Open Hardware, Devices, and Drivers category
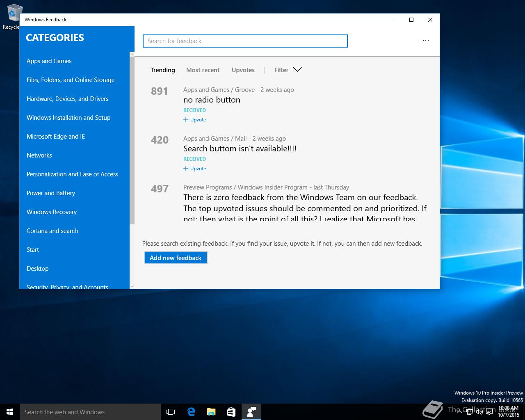 [x=68, y=99]
